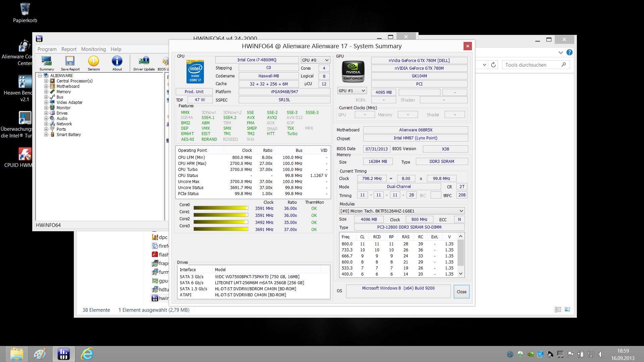Open the GPU #1 selector
Screen dimensions: 644x362
point(352,91)
